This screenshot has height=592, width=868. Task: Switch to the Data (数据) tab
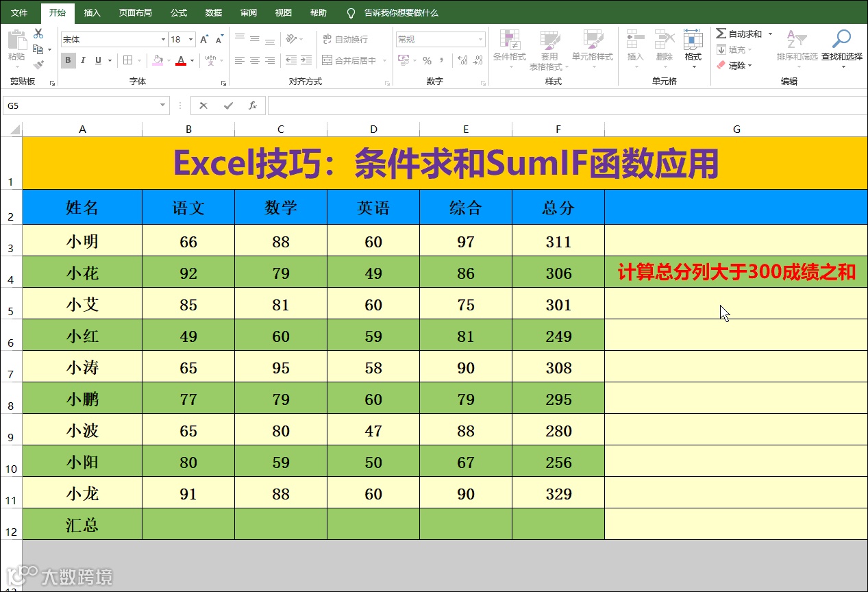214,12
